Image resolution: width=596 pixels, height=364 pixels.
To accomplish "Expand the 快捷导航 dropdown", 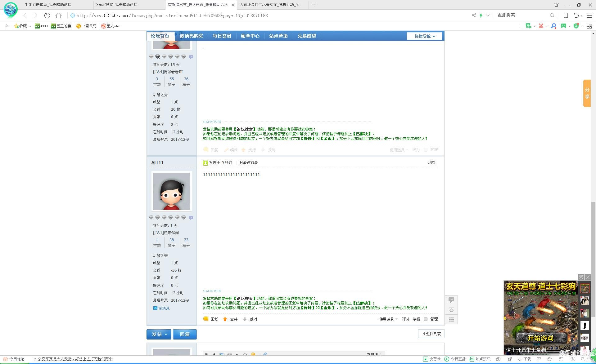I will pyautogui.click(x=425, y=36).
